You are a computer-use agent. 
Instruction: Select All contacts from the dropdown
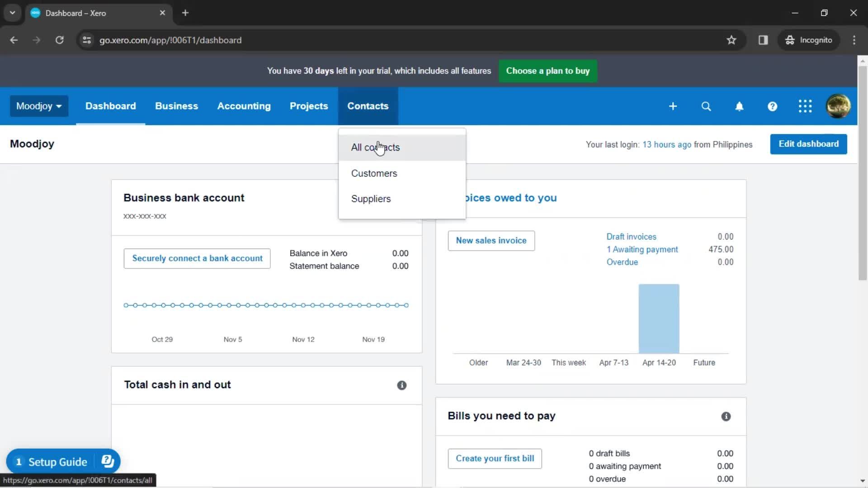click(402, 148)
